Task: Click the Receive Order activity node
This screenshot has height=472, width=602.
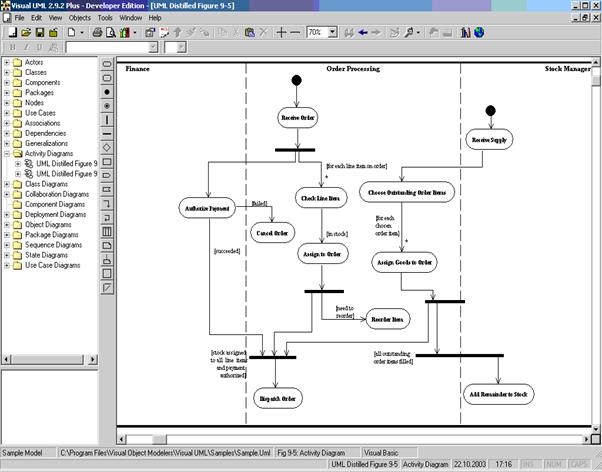Action: click(298, 118)
